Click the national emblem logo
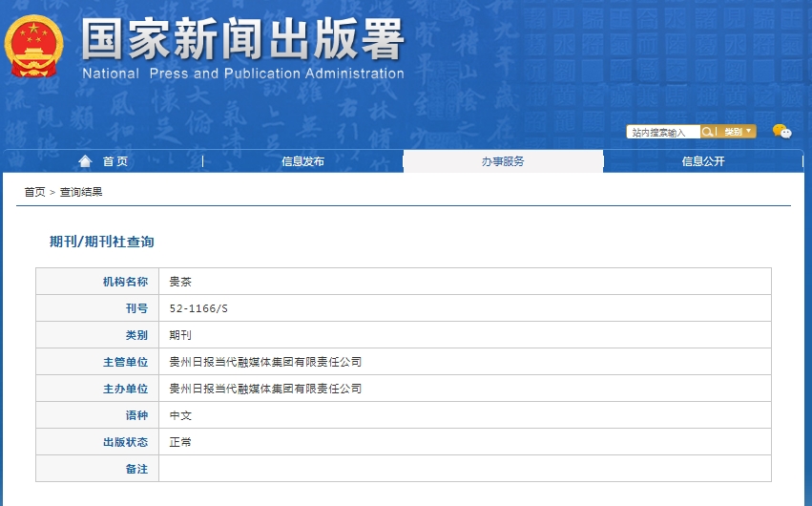Image resolution: width=812 pixels, height=506 pixels. [34, 46]
